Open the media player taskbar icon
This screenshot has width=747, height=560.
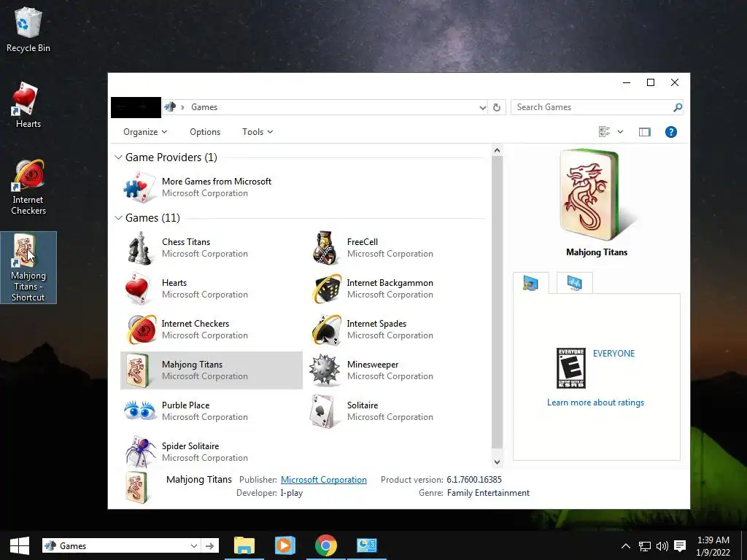click(285, 545)
